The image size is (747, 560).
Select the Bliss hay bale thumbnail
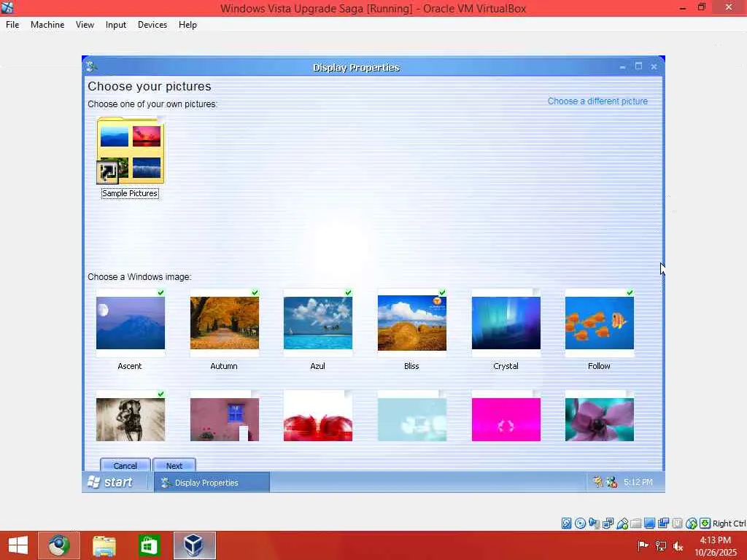pyautogui.click(x=412, y=323)
